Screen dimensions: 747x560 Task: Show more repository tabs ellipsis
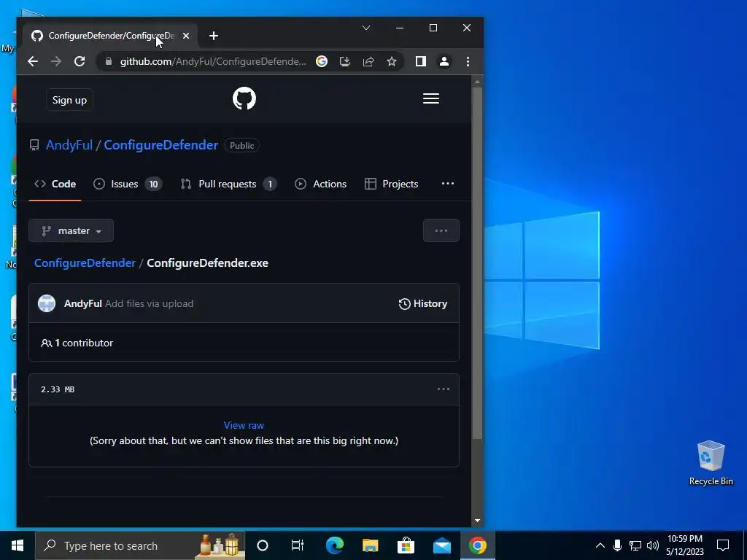coord(448,184)
